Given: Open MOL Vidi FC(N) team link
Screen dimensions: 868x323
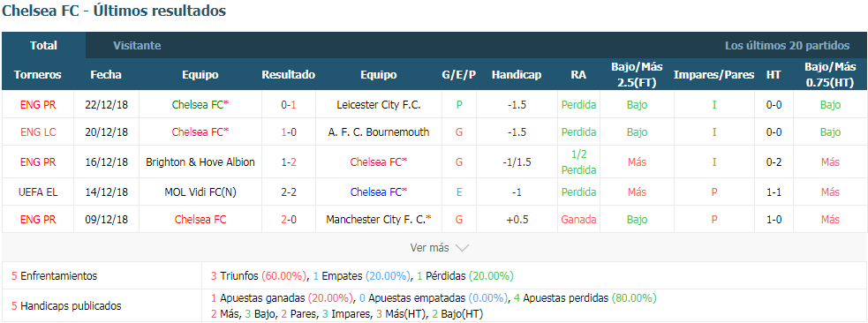Looking at the screenshot, I should tap(200, 192).
